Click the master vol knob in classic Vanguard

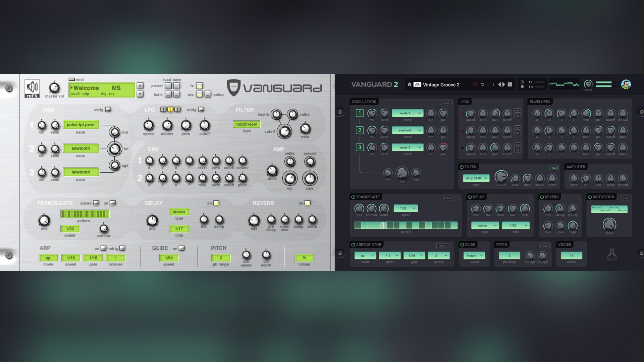click(54, 88)
